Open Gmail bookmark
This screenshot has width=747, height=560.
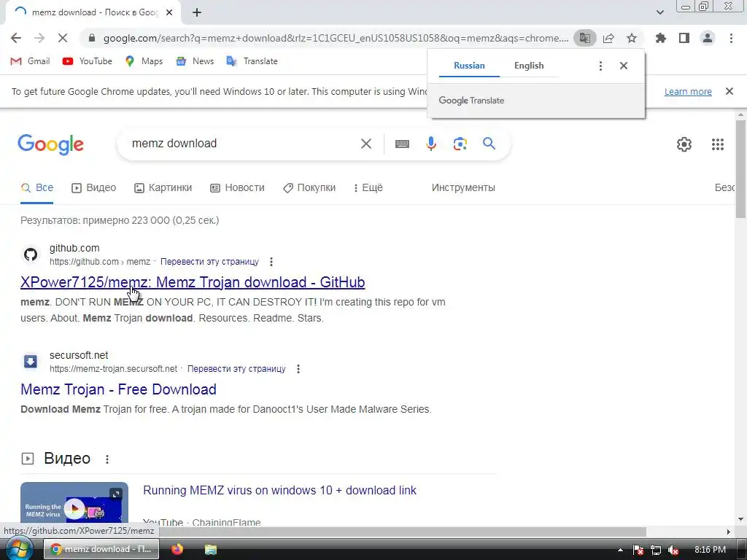coord(30,61)
